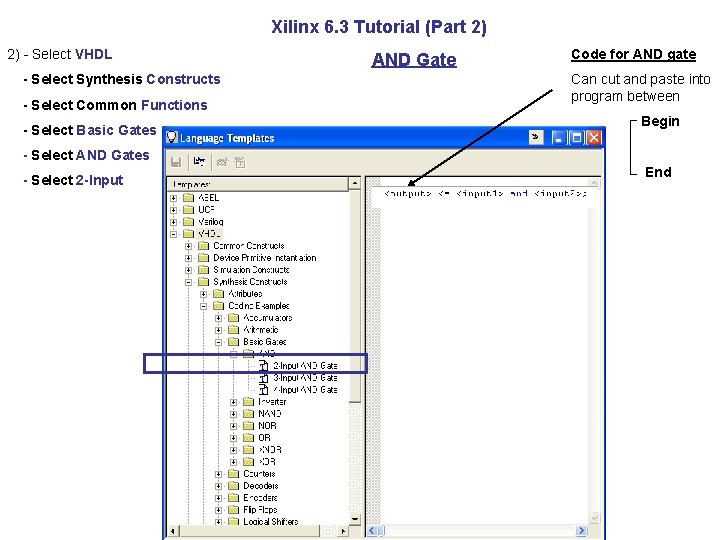Click the Coding Examples folder icon
Viewport: 720px width, 540px height.
click(x=219, y=306)
